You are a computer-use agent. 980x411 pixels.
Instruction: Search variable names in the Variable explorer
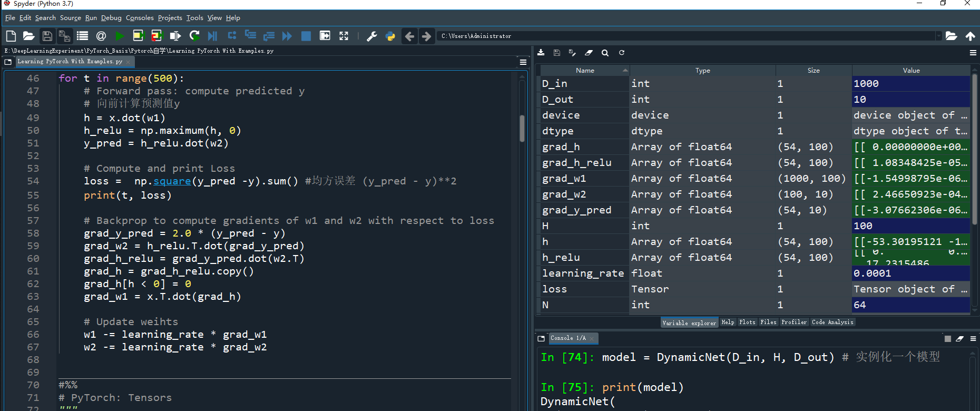click(605, 53)
